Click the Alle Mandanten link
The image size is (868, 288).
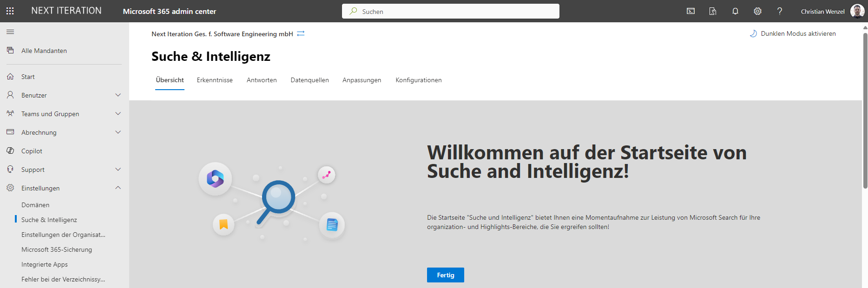pos(44,51)
